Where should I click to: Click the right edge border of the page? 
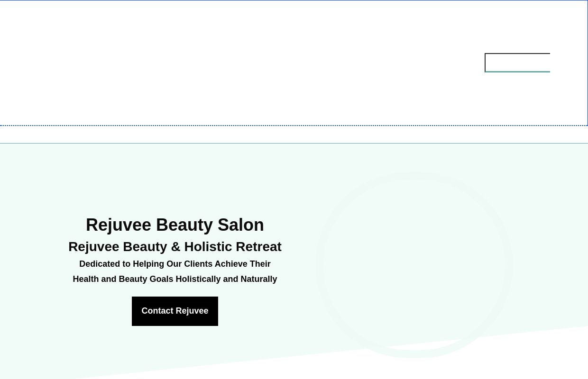[587, 62]
